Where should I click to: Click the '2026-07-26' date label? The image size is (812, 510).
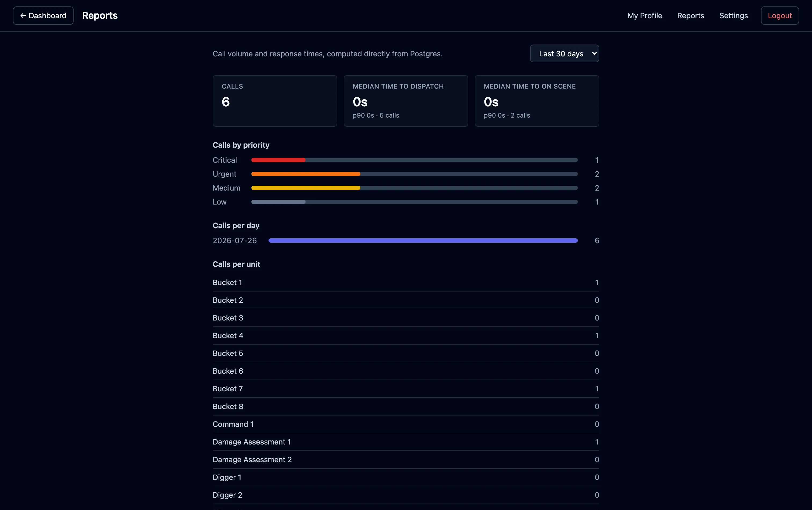(x=235, y=240)
